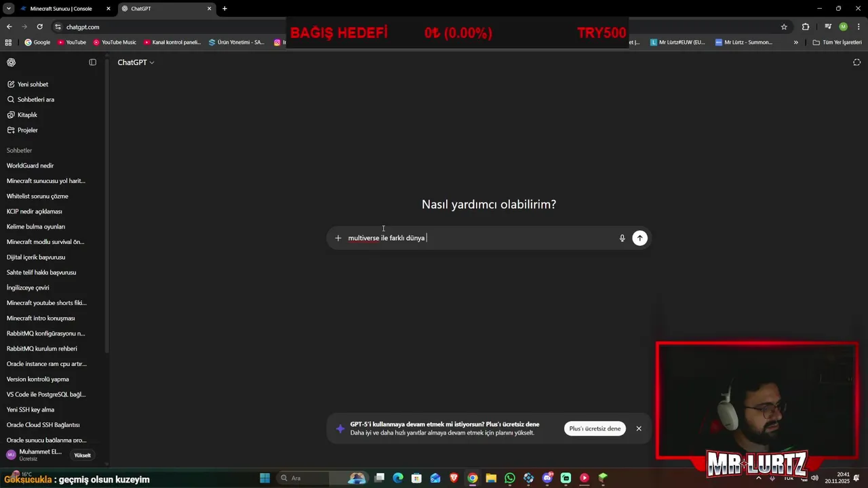Click the ChatGPT logo in sidebar
This screenshot has height=488, width=868.
(x=12, y=62)
